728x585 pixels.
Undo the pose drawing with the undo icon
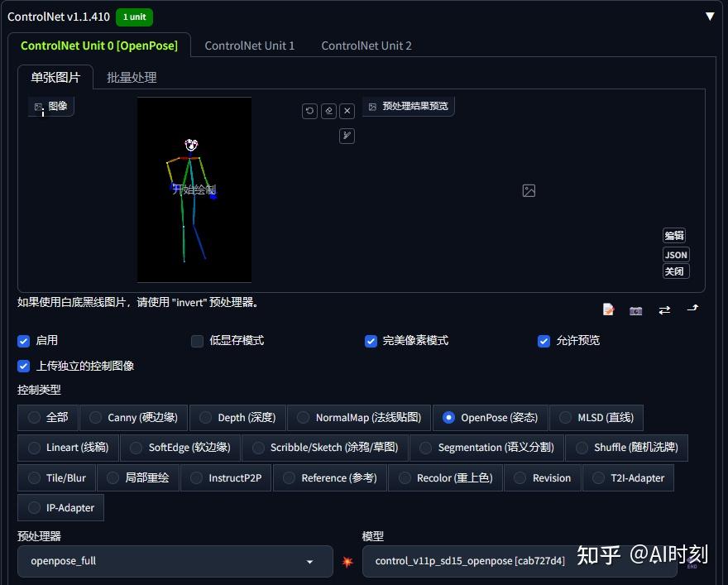point(309,110)
